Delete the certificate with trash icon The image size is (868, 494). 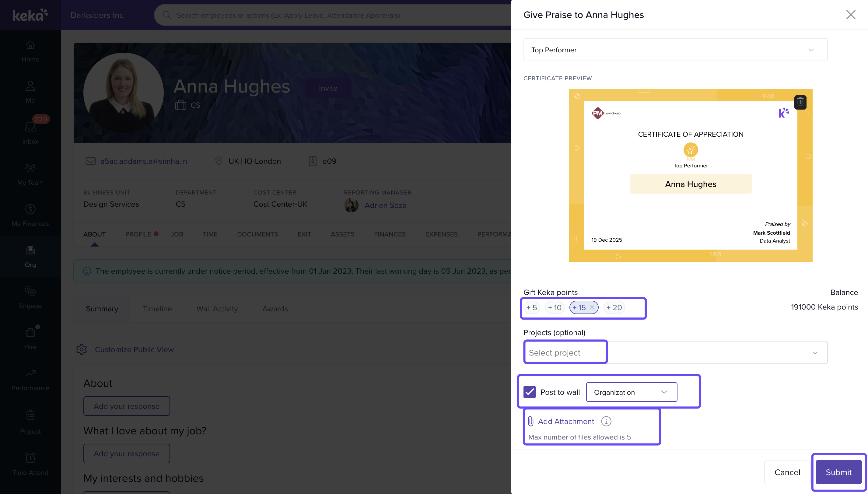[800, 102]
